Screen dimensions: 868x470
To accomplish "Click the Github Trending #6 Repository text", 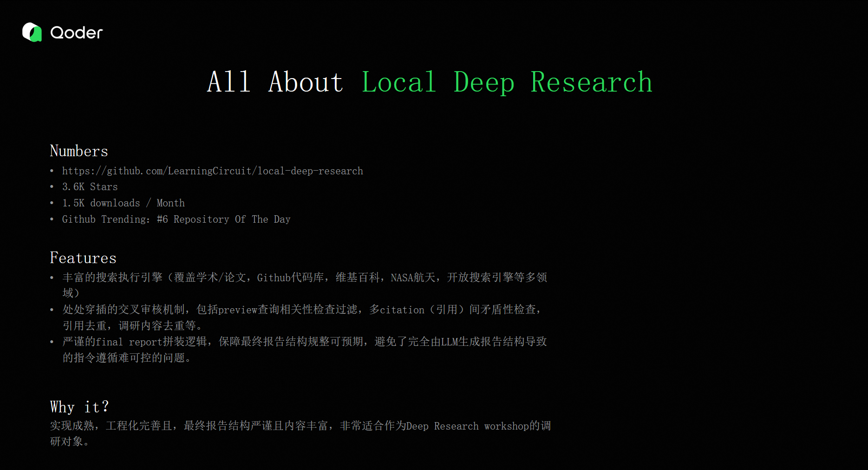I will 176,219.
